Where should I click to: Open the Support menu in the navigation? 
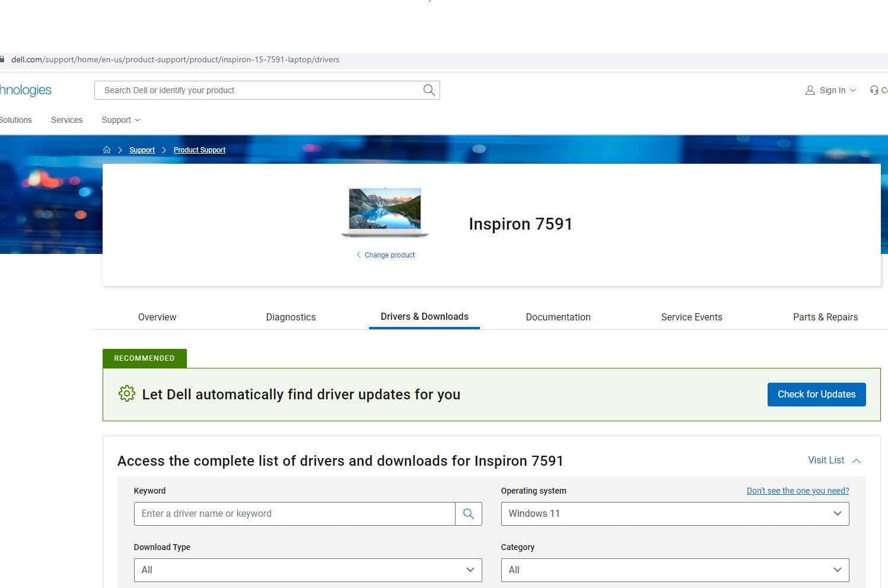coord(120,120)
